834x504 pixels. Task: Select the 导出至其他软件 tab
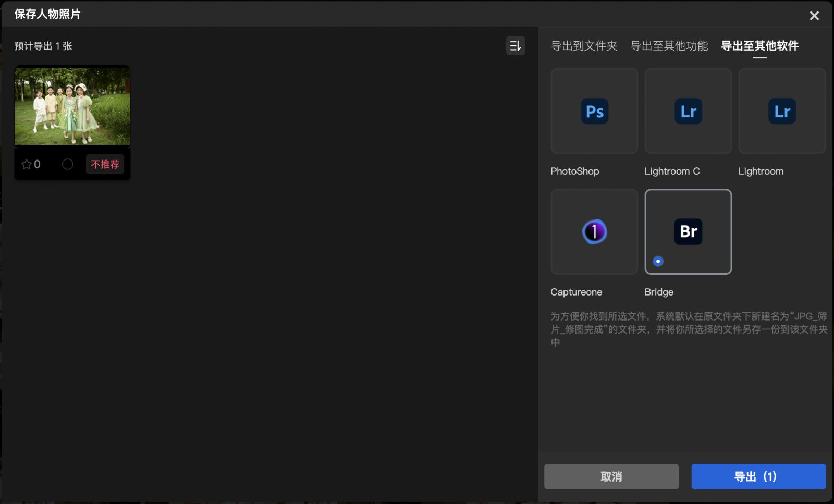(759, 46)
